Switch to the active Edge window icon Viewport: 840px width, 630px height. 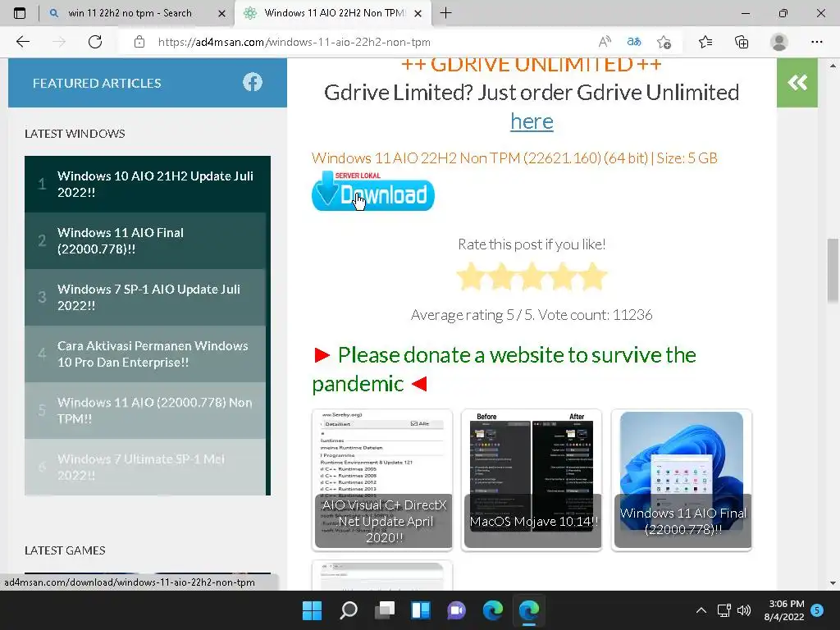pos(529,610)
